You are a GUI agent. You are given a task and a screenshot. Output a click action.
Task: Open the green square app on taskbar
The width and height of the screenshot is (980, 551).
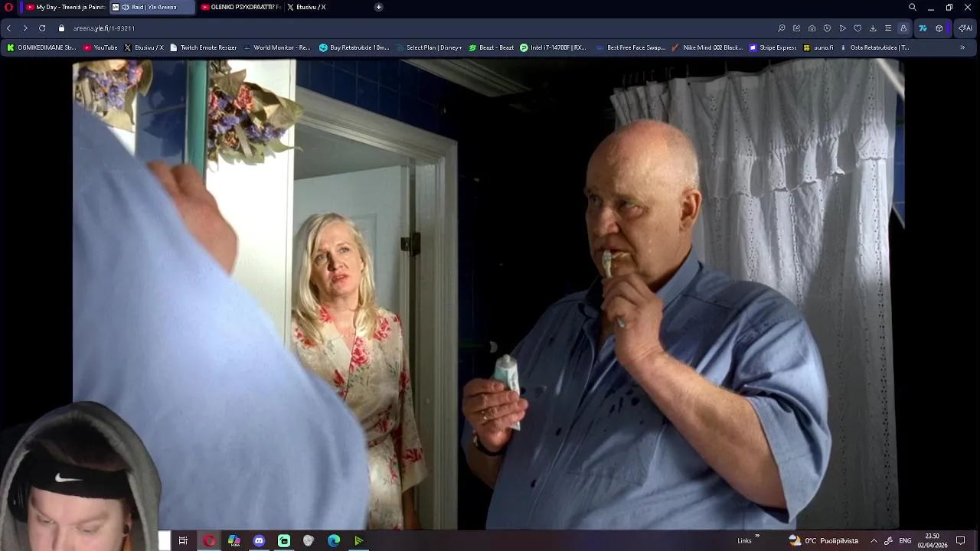(x=284, y=541)
